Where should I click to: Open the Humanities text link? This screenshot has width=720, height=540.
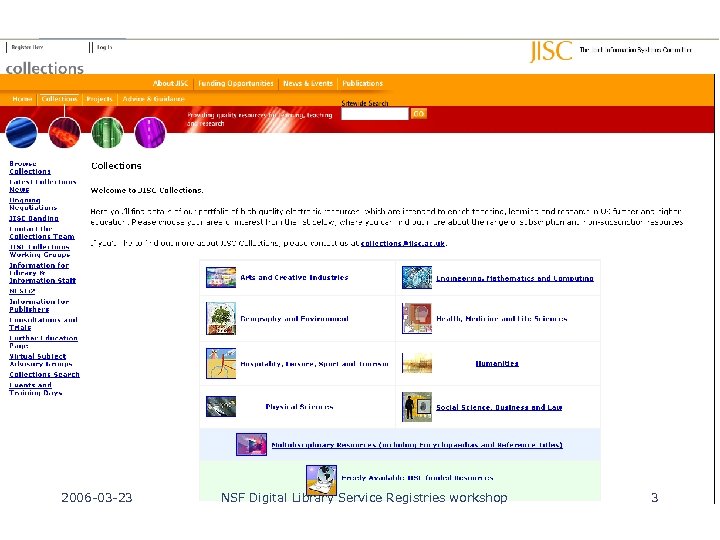click(497, 363)
